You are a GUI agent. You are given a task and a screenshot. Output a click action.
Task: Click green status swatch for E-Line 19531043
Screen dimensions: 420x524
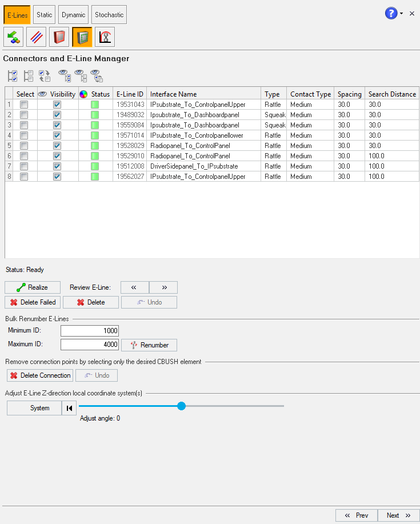(x=95, y=105)
